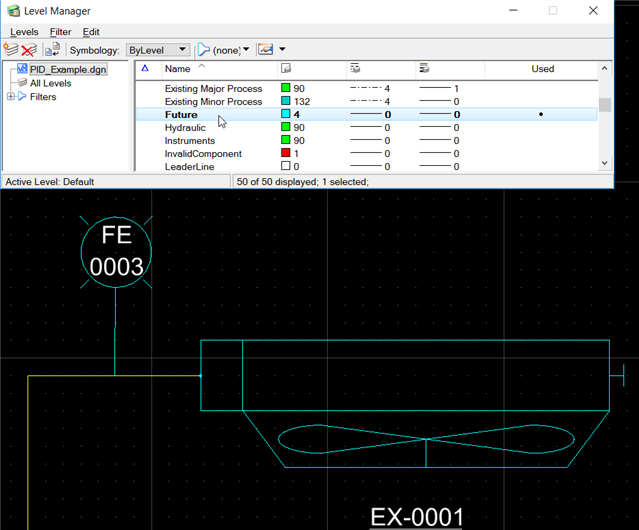The width and height of the screenshot is (639, 530).
Task: Click the Change Level Display icon
Action: 265,49
